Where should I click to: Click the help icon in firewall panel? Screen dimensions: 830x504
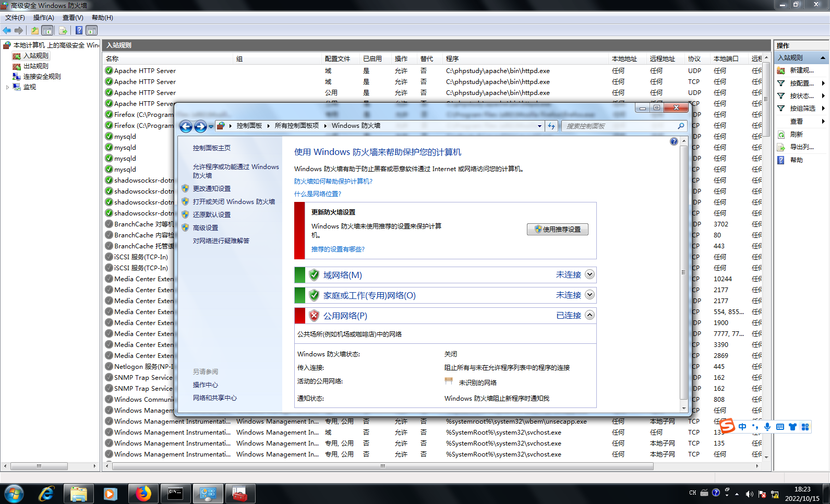point(673,141)
